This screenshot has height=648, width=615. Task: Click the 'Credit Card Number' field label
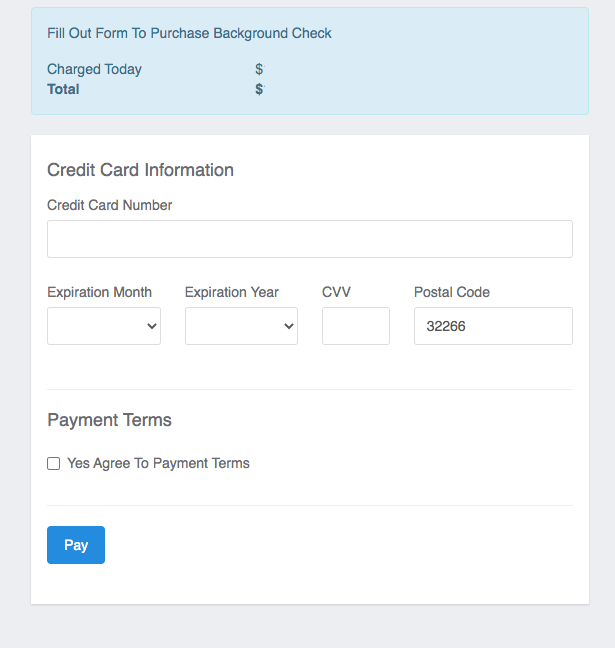click(109, 205)
